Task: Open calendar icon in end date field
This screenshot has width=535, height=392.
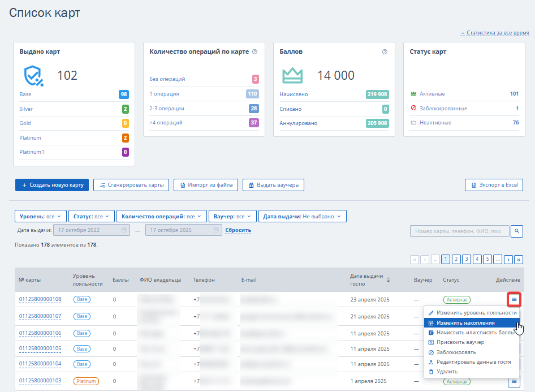Action: pyautogui.click(x=217, y=230)
